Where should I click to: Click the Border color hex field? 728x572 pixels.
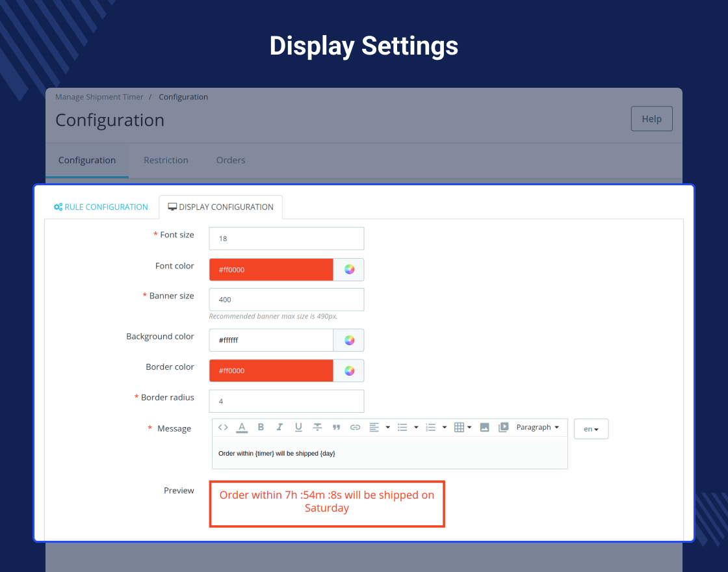coord(271,370)
